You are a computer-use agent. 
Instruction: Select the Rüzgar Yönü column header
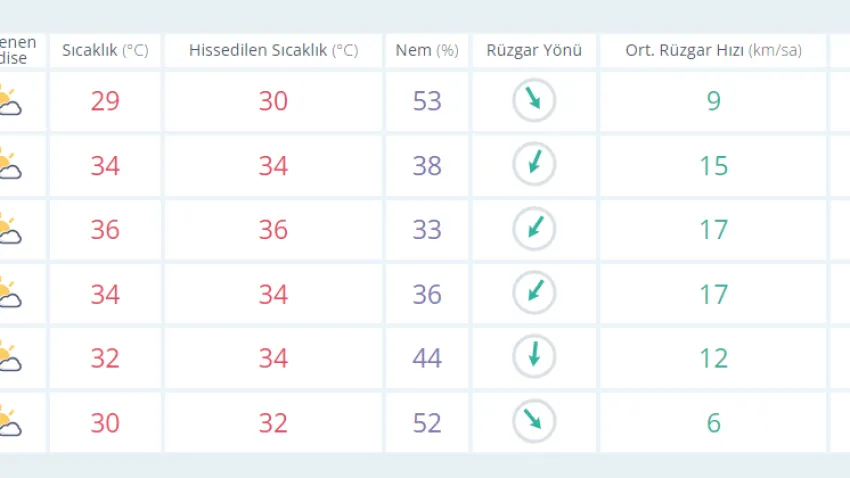pyautogui.click(x=534, y=50)
